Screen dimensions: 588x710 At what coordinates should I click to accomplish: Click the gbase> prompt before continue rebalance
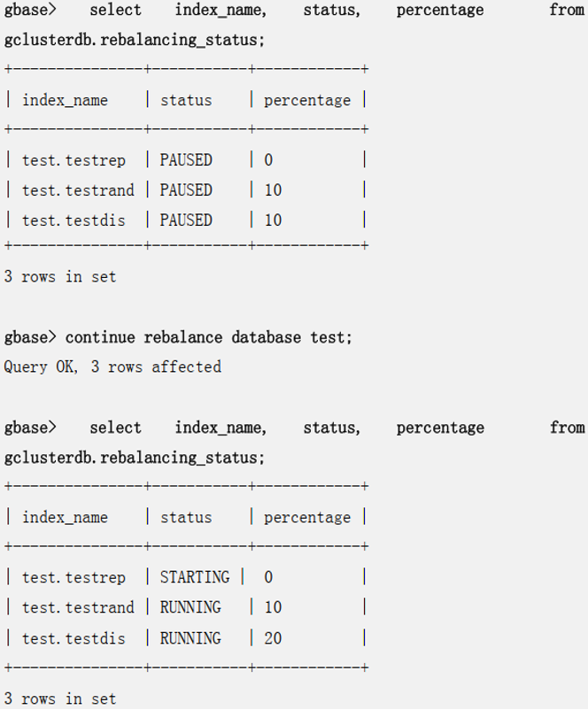pyautogui.click(x=29, y=337)
